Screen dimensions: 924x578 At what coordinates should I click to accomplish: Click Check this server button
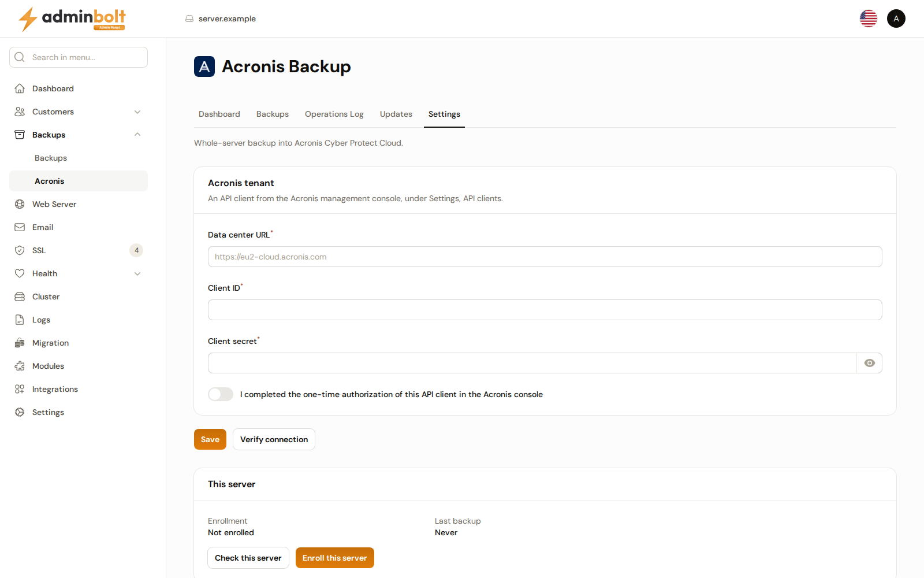248,558
